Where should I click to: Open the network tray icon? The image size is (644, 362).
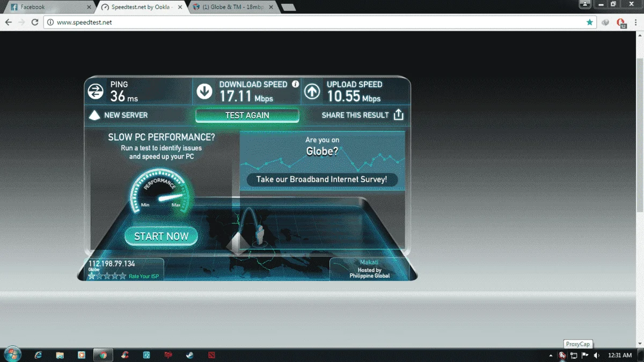point(574,355)
